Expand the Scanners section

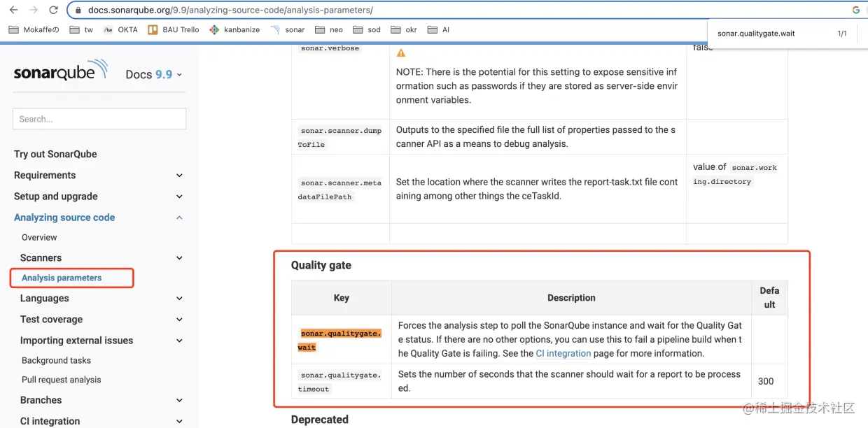(179, 258)
